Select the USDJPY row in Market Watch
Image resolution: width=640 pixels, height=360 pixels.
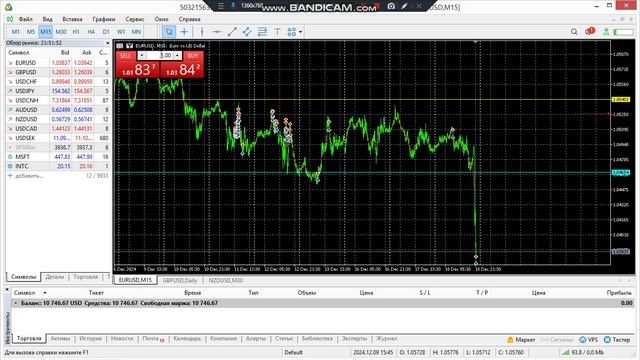58,91
